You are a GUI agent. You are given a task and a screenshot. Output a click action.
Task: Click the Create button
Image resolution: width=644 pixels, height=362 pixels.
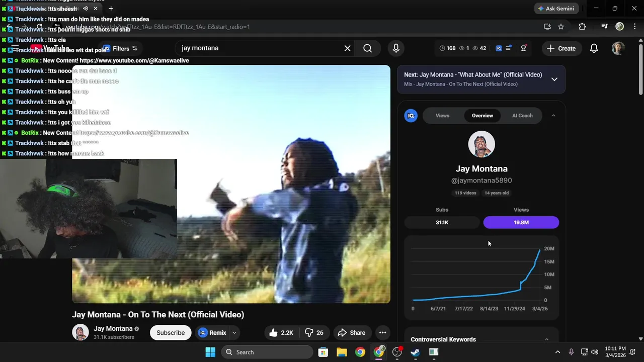click(561, 48)
